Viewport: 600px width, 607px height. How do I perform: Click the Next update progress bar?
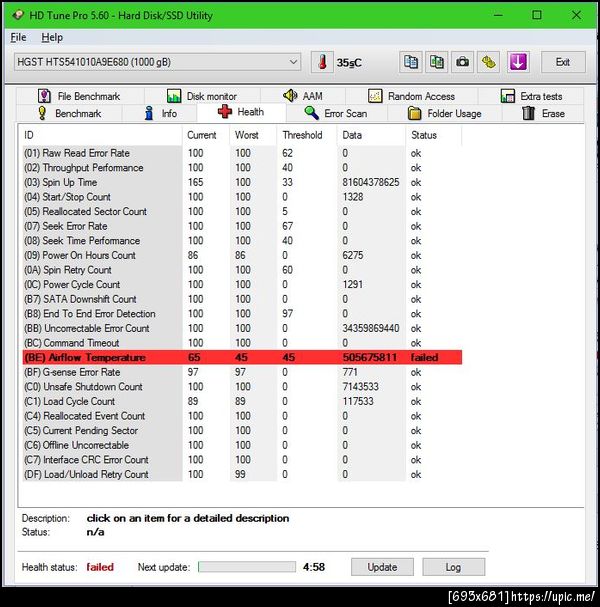(247, 567)
